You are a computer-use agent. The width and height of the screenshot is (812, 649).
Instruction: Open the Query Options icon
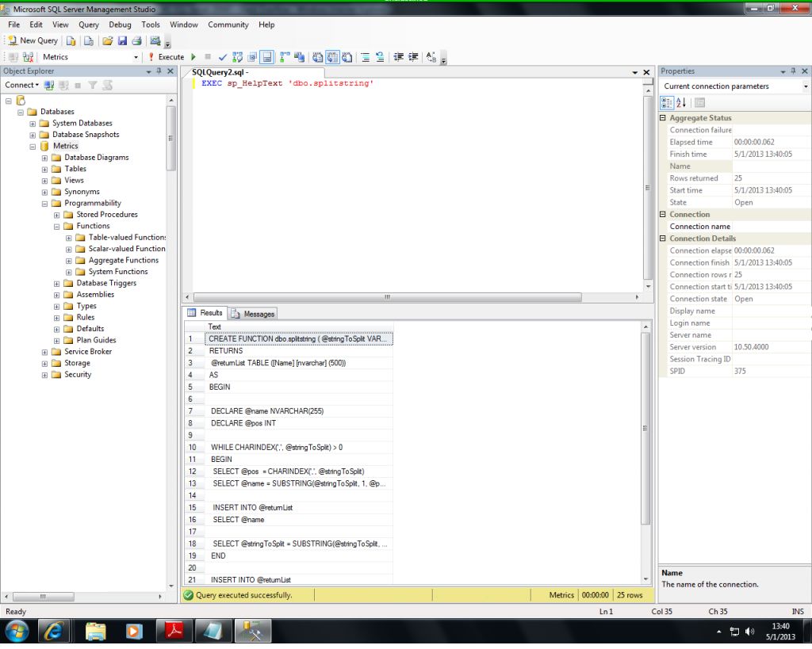(252, 57)
